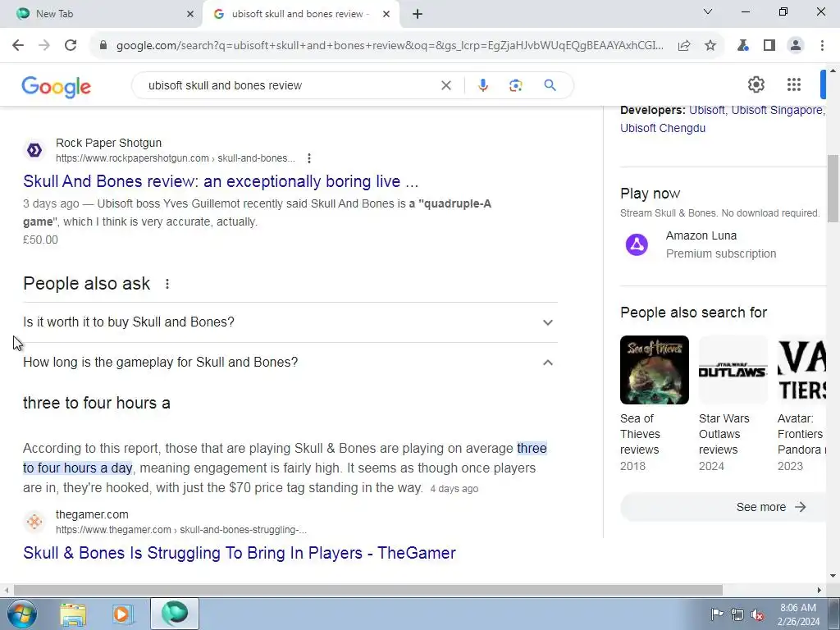840x630 pixels.
Task: Open the tab search dropdown chevron
Action: point(708,11)
